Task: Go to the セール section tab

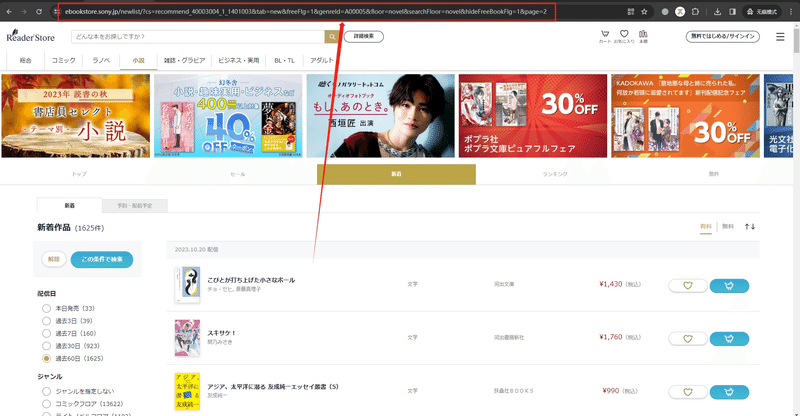Action: (238, 174)
